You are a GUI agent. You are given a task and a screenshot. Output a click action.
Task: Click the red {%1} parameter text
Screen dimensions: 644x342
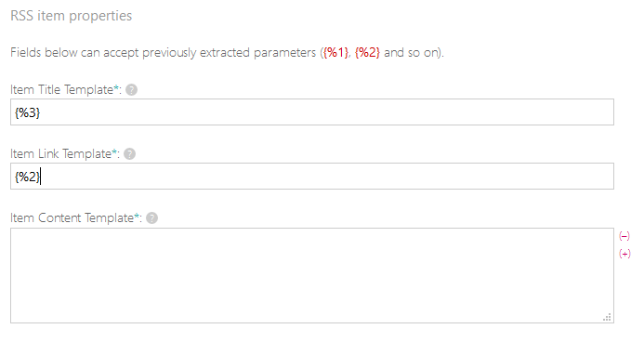click(x=335, y=53)
